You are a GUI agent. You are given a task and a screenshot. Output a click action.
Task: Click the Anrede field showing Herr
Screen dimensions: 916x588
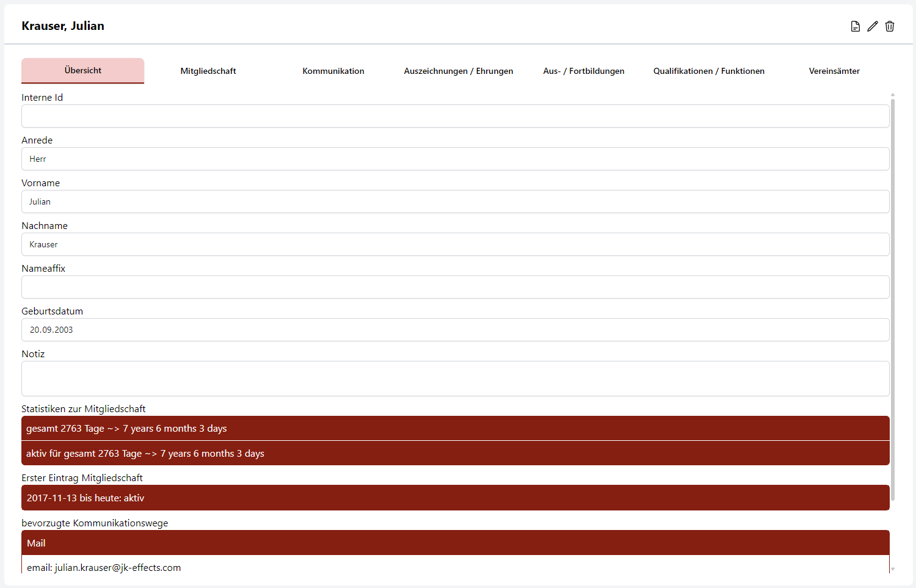pos(456,159)
